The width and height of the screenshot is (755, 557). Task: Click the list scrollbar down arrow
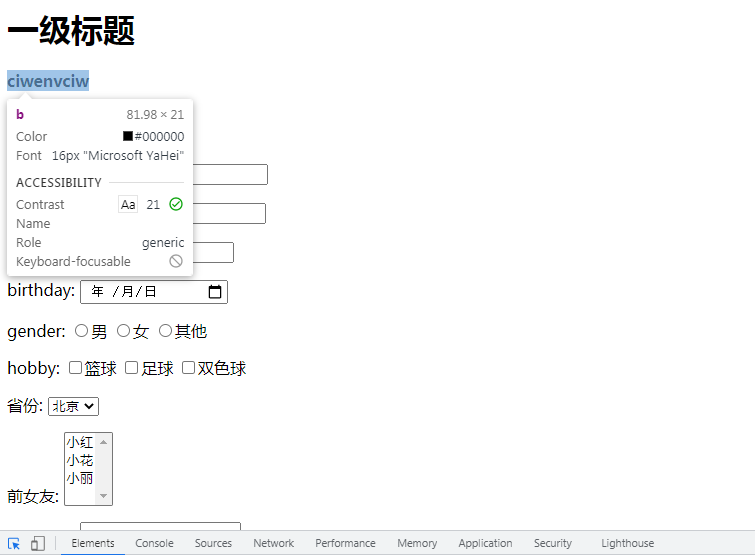tap(104, 496)
